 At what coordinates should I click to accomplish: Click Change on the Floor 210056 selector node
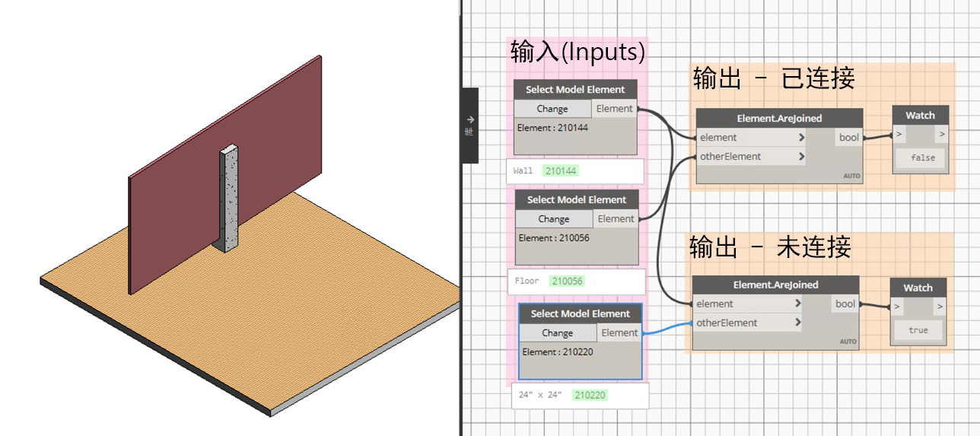(554, 219)
